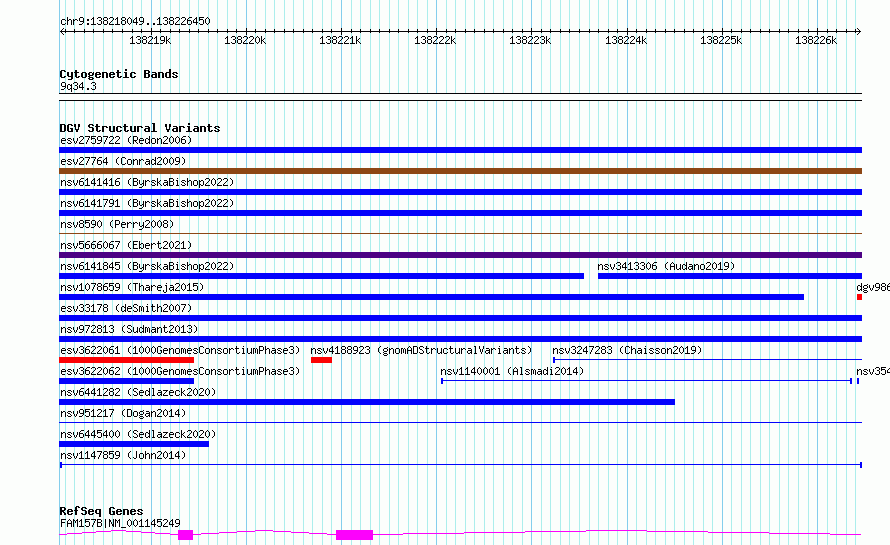This screenshot has height=545, width=890.
Task: Click the 138219k ruler label
Action: point(150,40)
